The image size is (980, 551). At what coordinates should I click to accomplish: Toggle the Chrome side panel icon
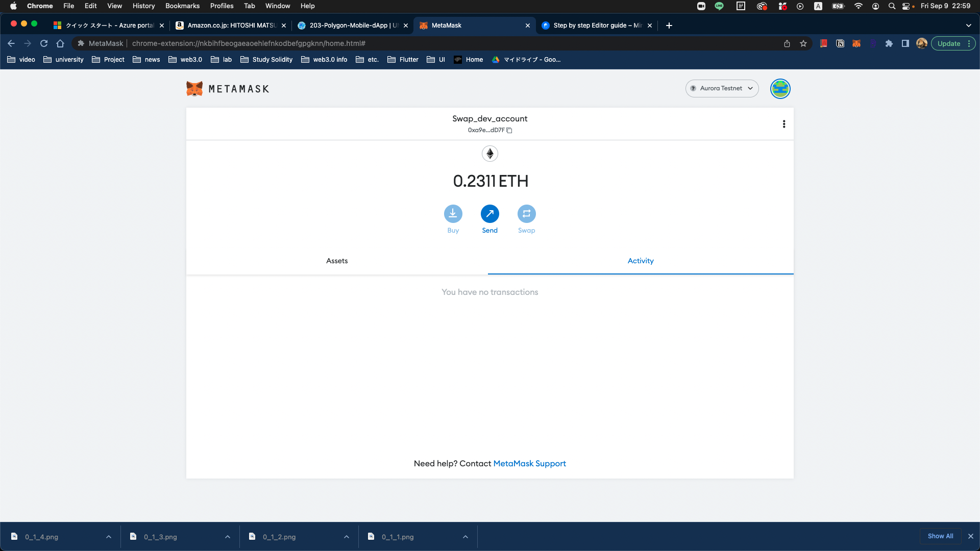(x=905, y=43)
